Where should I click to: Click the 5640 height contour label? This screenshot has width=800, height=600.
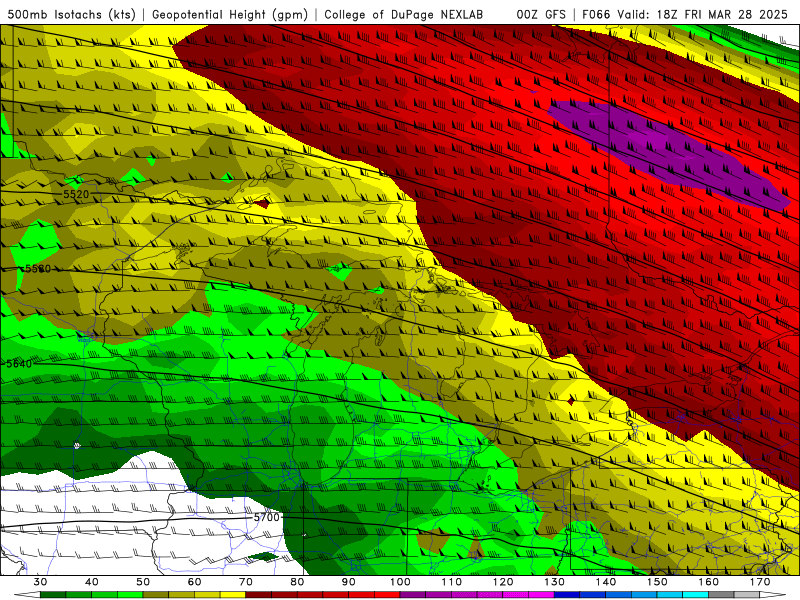19,364
